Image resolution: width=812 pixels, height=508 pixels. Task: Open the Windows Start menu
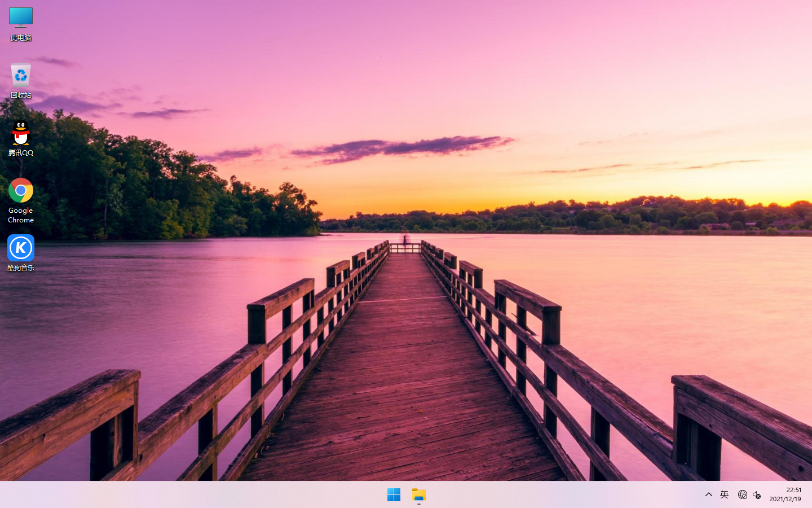pos(394,495)
